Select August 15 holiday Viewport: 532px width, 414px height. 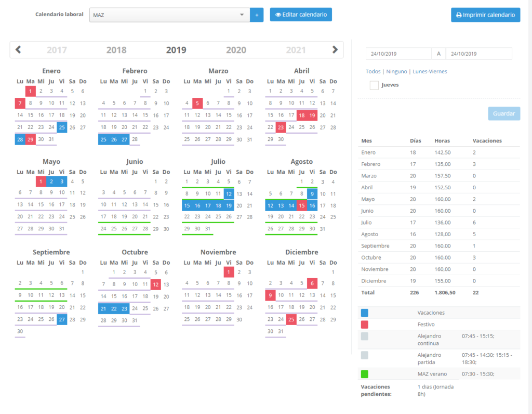(302, 205)
